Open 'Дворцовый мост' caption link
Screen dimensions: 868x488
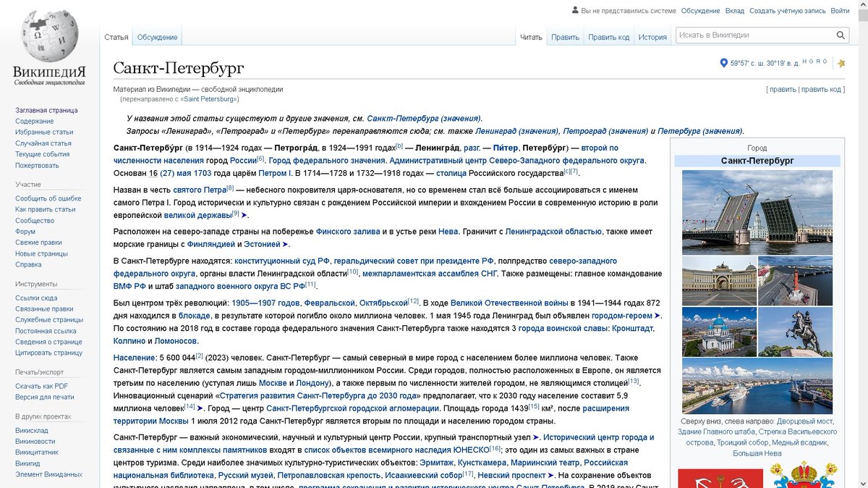coord(804,421)
